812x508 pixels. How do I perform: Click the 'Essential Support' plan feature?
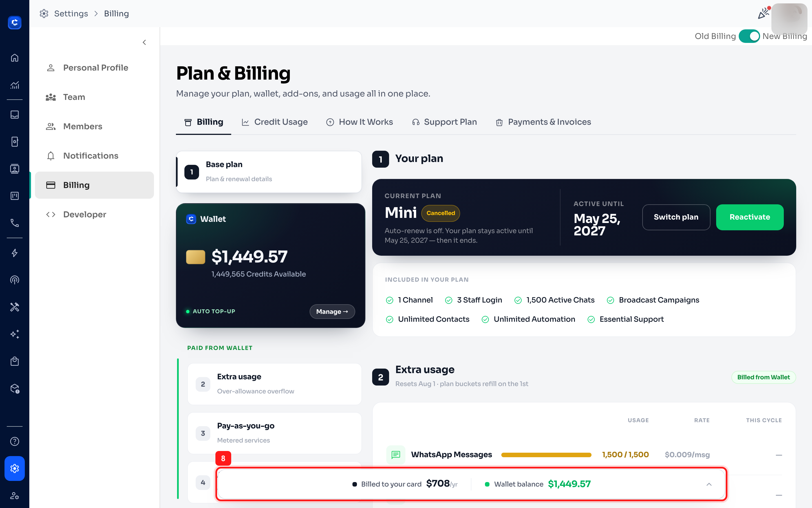click(x=625, y=319)
